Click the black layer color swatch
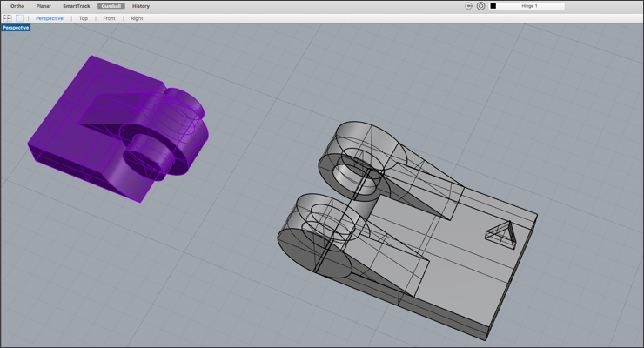Screen dimensions: 644x348 [x=493, y=6]
